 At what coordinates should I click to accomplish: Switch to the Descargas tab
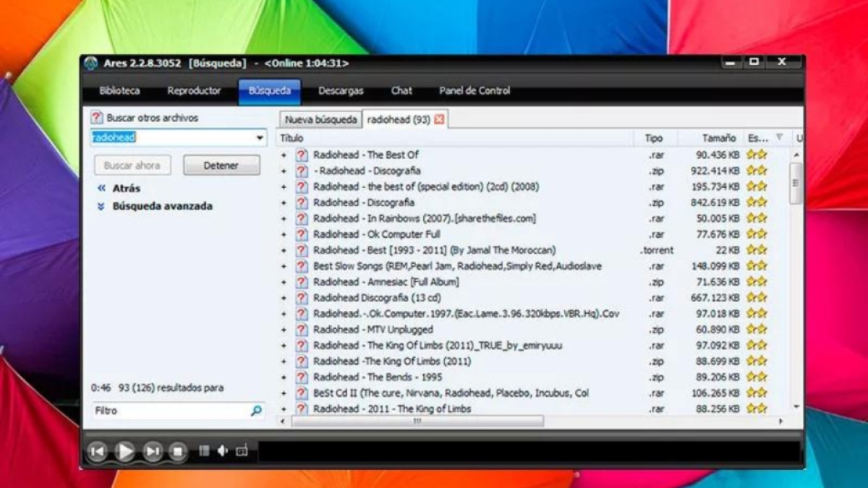(x=341, y=91)
